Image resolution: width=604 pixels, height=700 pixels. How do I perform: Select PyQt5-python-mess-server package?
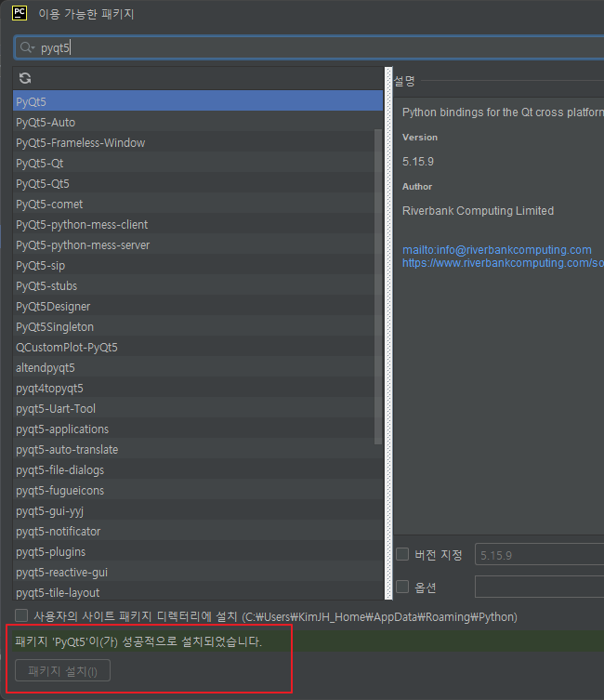198,245
